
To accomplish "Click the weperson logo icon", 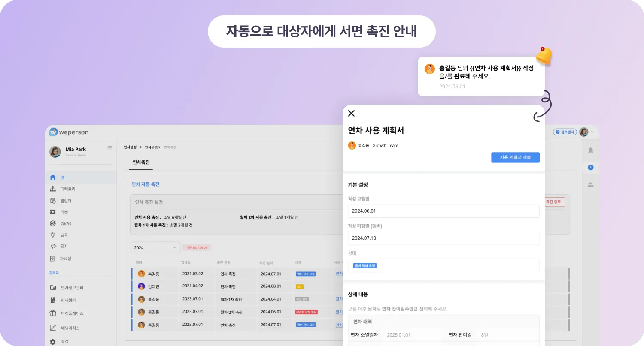I will click(x=54, y=132).
